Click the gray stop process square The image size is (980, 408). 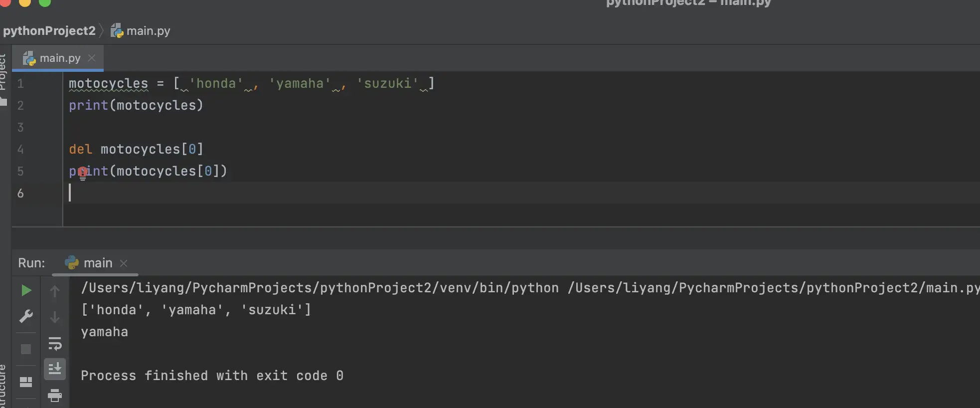26,349
